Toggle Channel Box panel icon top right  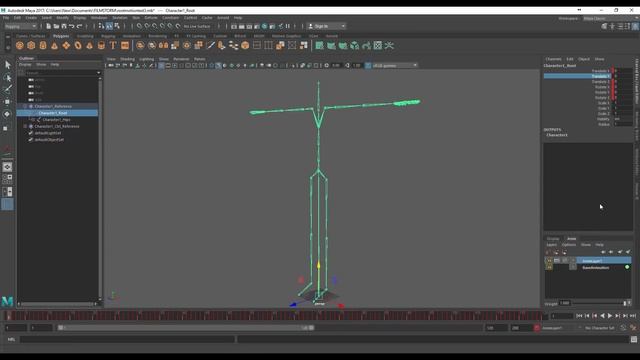(x=636, y=26)
